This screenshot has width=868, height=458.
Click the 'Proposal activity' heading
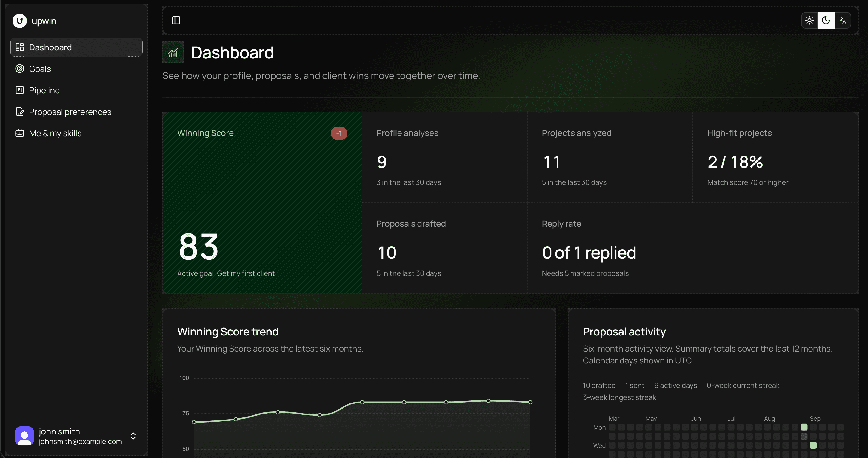tap(624, 332)
